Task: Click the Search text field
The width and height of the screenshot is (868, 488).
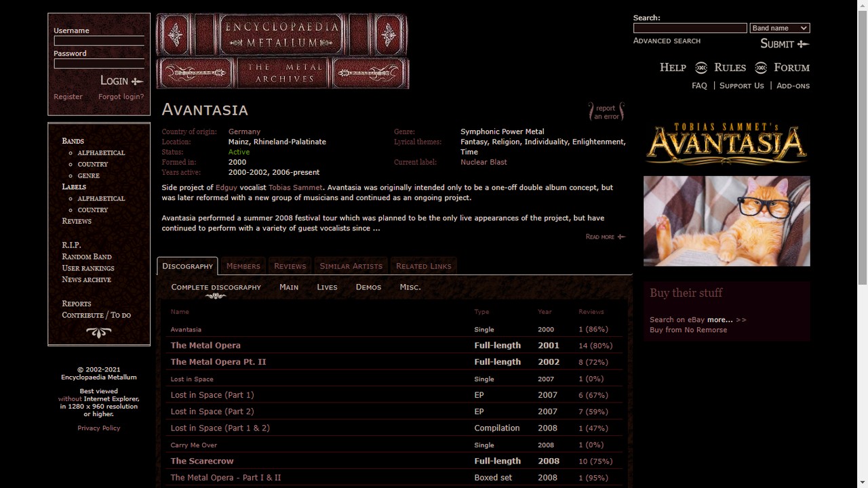Action: click(690, 28)
